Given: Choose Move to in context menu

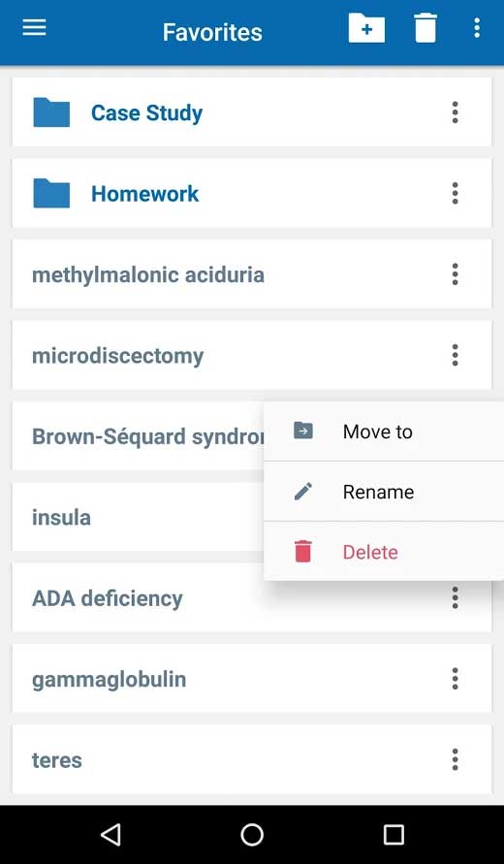Looking at the screenshot, I should click(384, 432).
